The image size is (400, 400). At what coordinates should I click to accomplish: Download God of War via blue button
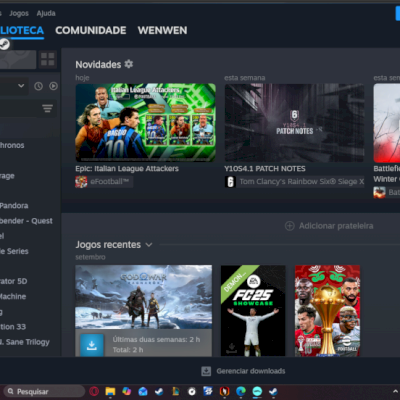92,345
